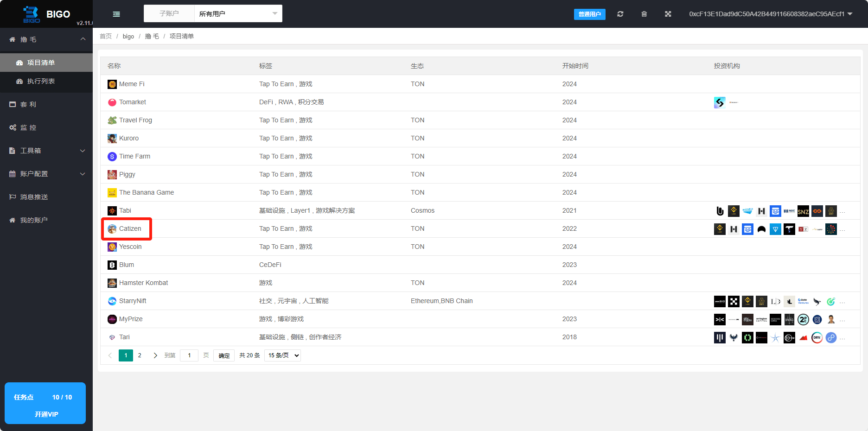Click page 1 in pagination

point(126,355)
